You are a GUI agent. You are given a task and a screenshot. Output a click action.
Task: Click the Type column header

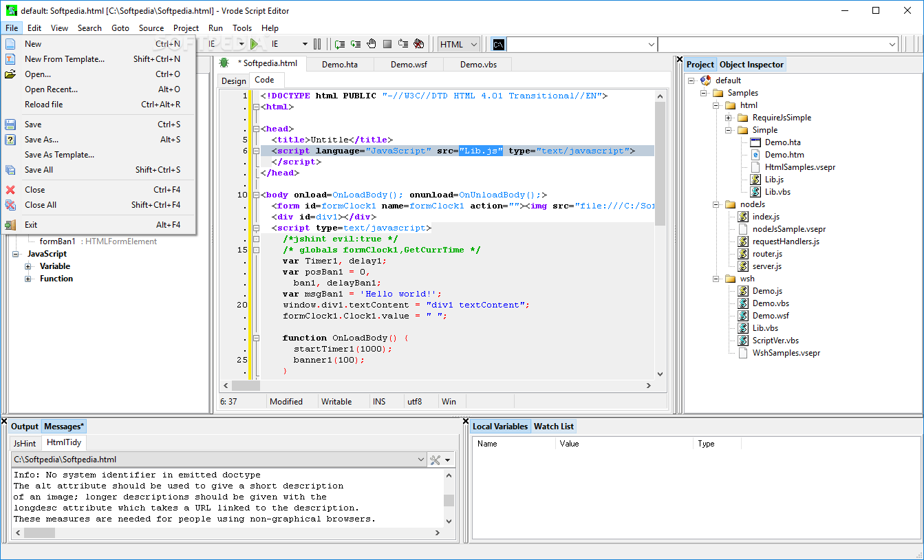pos(717,444)
